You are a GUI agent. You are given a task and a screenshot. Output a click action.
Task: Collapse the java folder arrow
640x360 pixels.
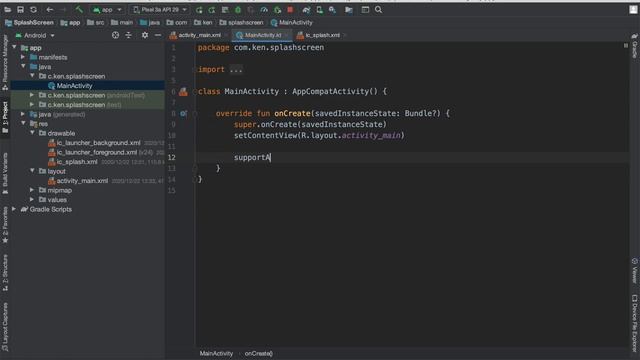[x=23, y=67]
